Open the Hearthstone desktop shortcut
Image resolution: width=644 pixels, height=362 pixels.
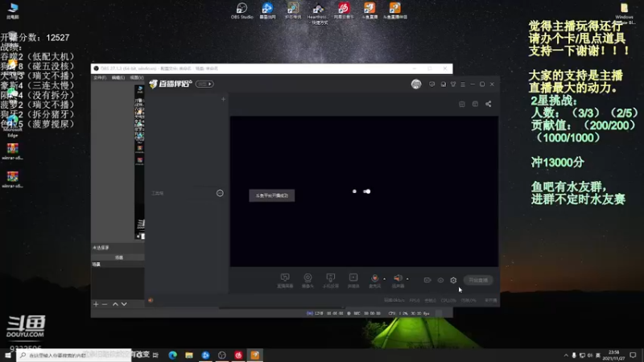317,13
